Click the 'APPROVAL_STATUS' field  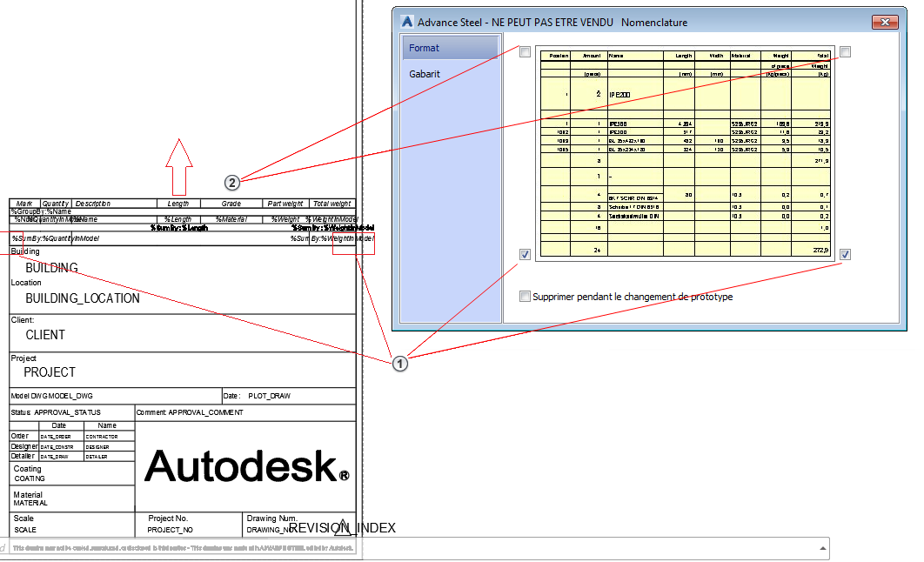(x=67, y=412)
